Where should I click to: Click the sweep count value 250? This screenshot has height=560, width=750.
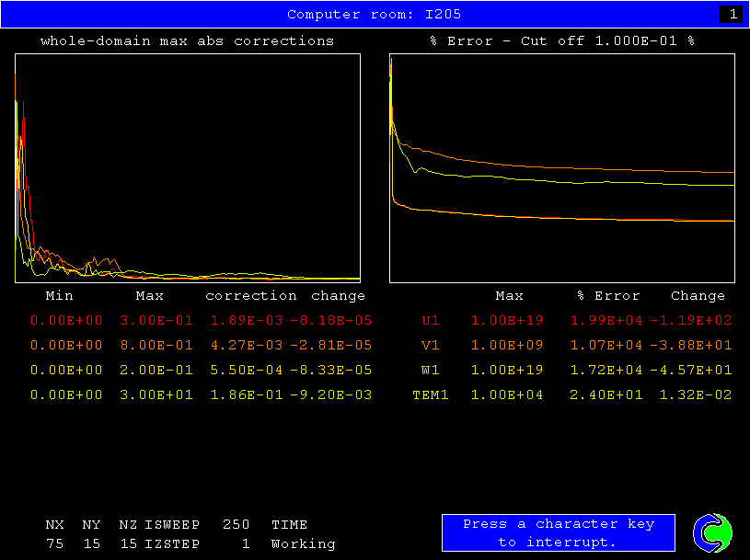236,525
